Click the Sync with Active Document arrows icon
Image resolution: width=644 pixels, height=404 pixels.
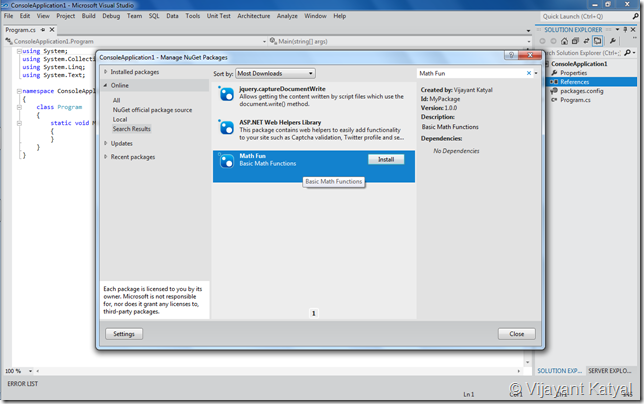tap(586, 41)
